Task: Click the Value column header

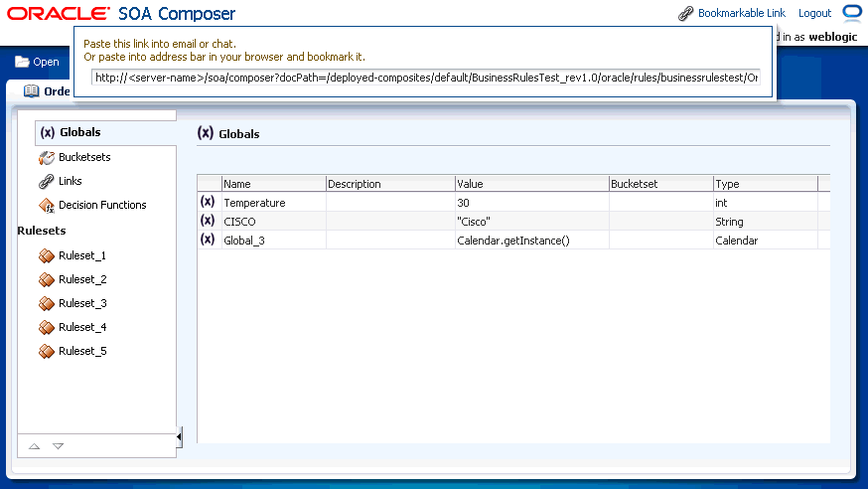Action: (x=532, y=184)
